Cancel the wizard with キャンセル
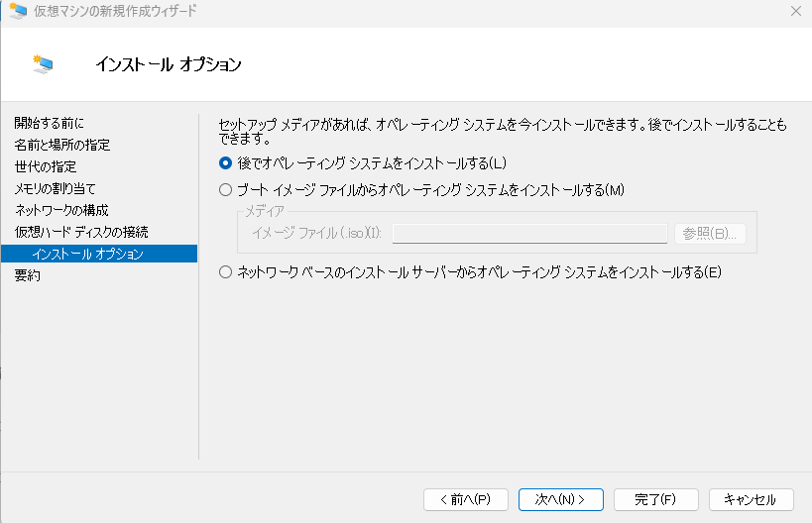Image resolution: width=812 pixels, height=523 pixels. [751, 499]
